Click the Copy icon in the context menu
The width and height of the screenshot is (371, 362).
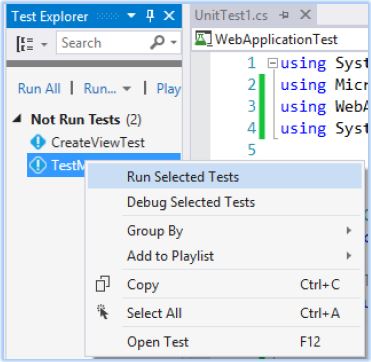tap(103, 284)
